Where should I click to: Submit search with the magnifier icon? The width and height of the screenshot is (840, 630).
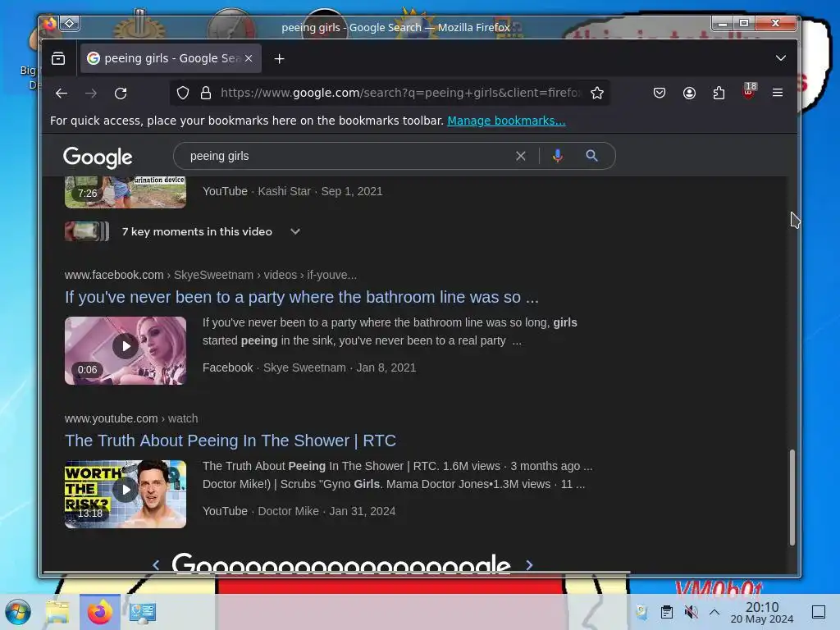[591, 156]
